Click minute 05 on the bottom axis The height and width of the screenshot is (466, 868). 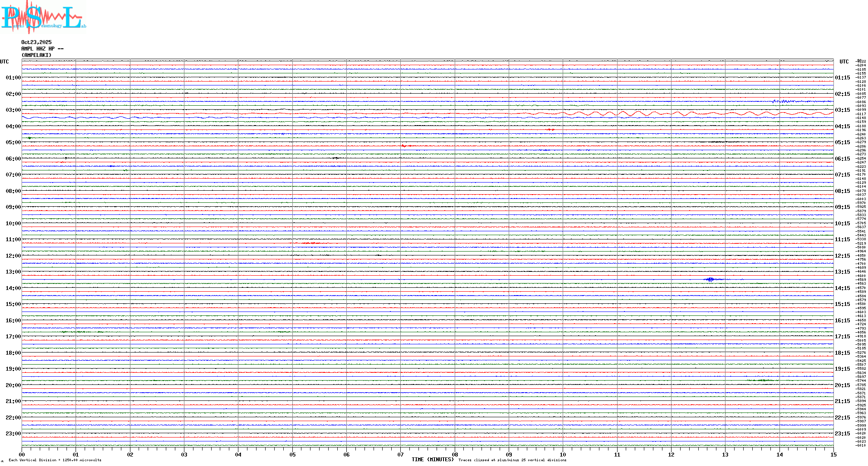pyautogui.click(x=292, y=455)
